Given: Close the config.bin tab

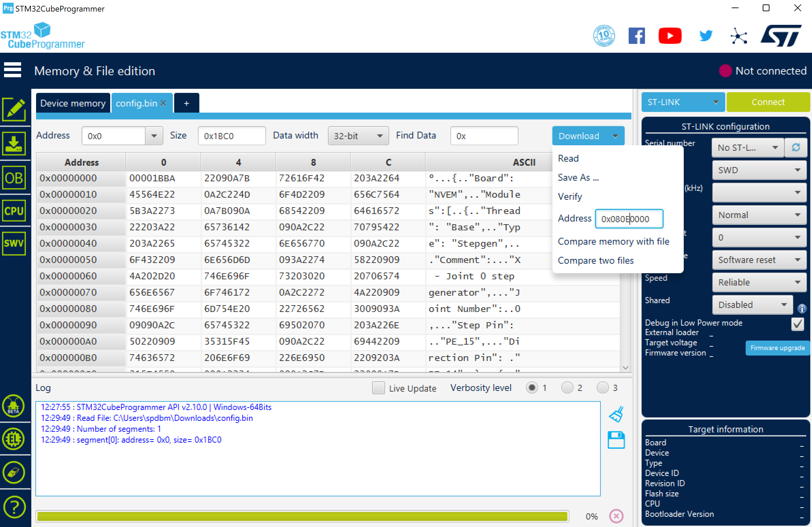Looking at the screenshot, I should point(163,103).
